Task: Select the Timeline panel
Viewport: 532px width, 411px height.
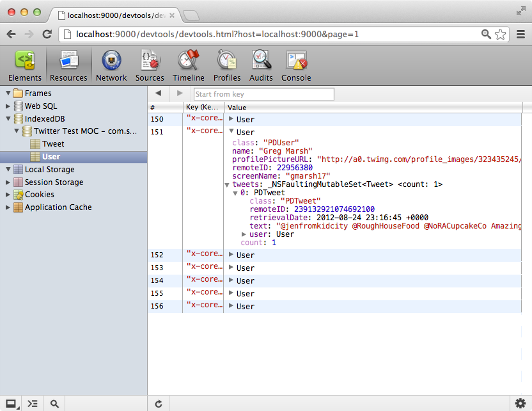Action: (x=188, y=65)
